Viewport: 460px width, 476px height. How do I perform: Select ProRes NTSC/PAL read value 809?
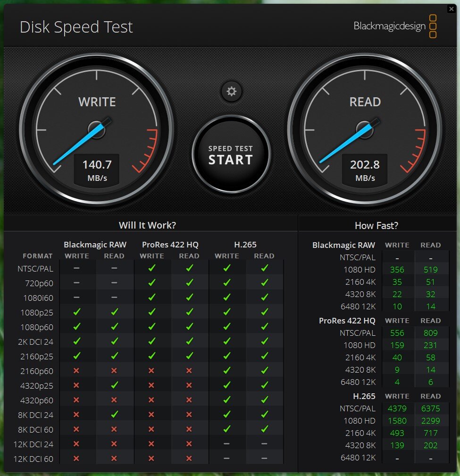[431, 333]
